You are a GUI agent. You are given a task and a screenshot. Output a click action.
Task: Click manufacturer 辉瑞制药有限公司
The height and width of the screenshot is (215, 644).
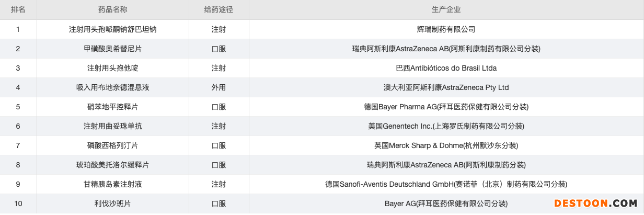click(x=446, y=29)
